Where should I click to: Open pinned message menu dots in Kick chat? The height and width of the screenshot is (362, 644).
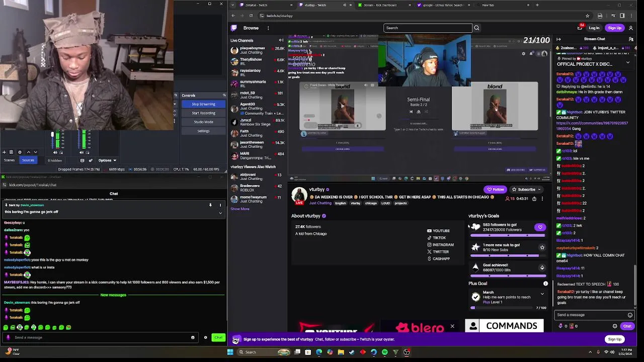pyautogui.click(x=220, y=205)
